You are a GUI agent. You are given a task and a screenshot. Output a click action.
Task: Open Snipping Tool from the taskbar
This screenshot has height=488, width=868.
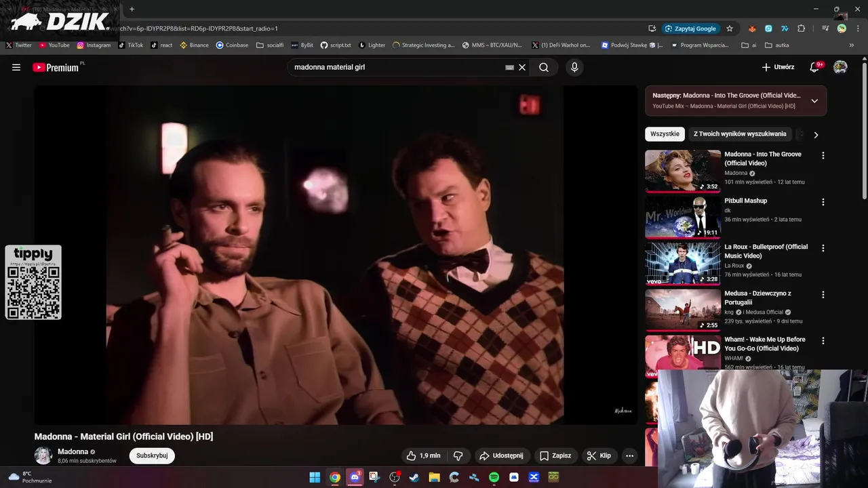click(x=374, y=477)
